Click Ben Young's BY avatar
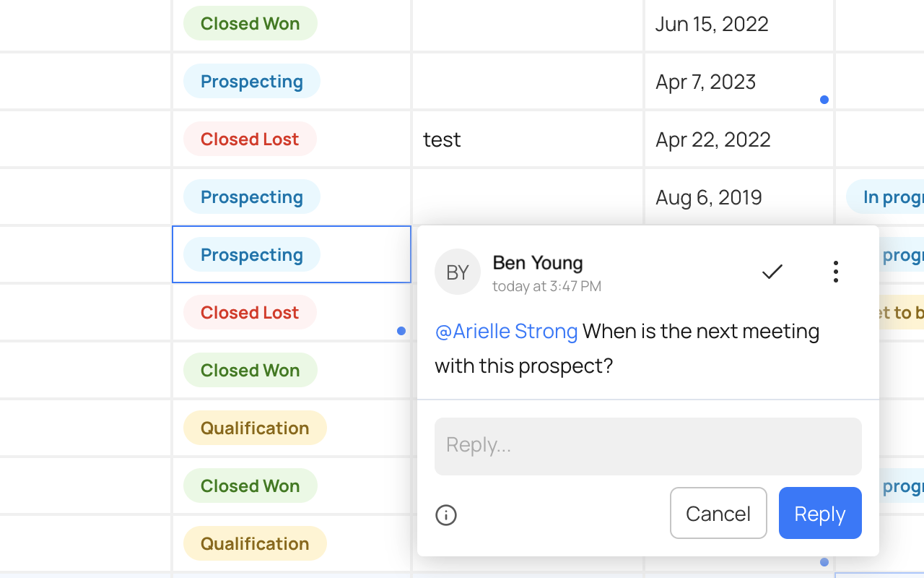This screenshot has height=578, width=924. click(x=458, y=272)
